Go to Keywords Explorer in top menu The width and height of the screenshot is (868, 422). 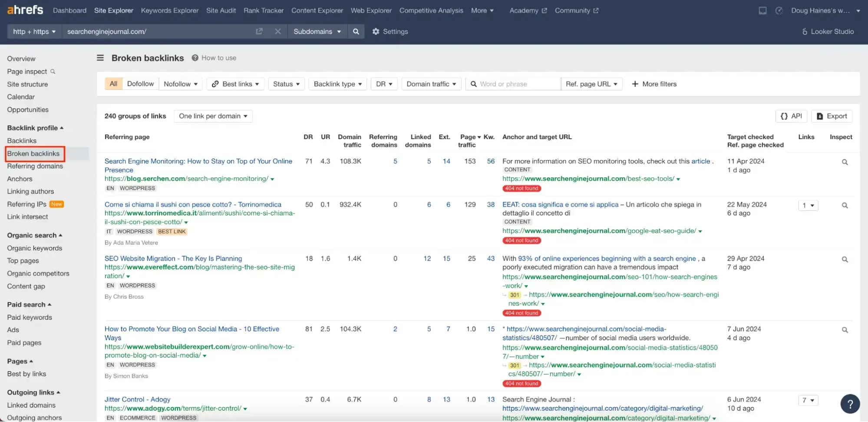pyautogui.click(x=169, y=10)
